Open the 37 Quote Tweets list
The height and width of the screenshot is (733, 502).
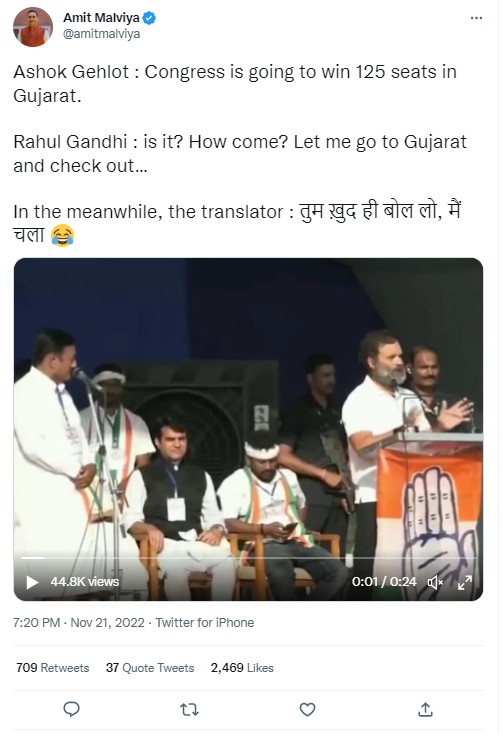pyautogui.click(x=150, y=668)
